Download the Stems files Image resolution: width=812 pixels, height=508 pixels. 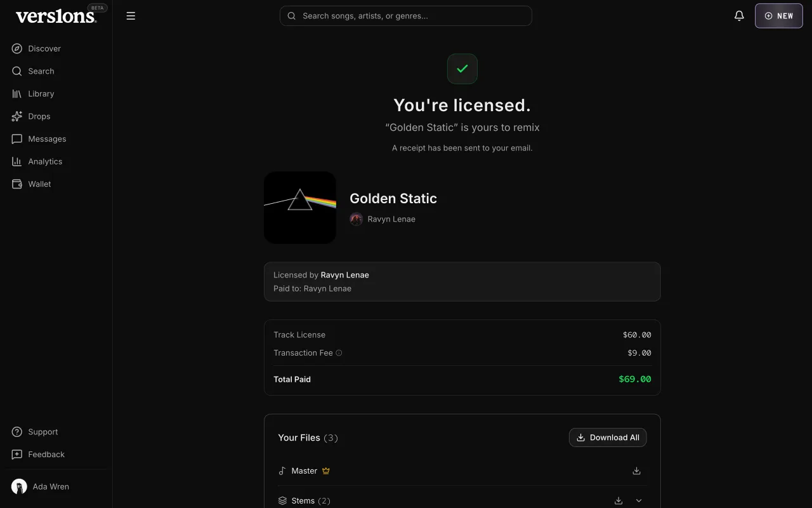(619, 501)
